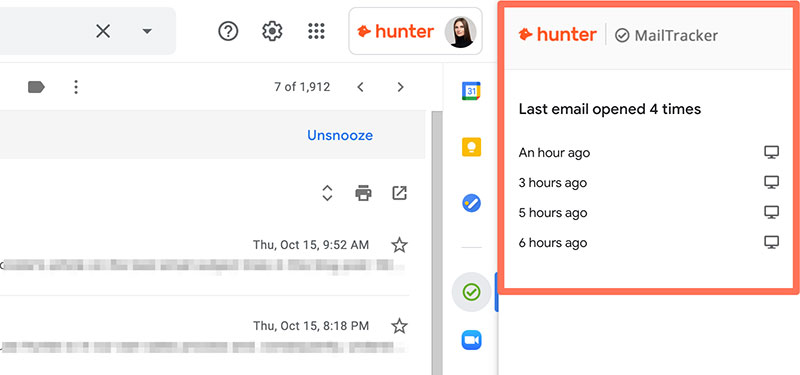
Task: Open the MailTracker green checkmark add-on
Action: [471, 292]
